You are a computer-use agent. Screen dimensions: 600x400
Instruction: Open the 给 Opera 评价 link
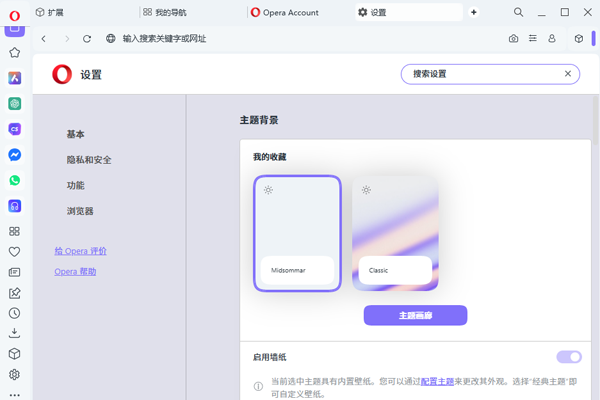[x=80, y=251]
